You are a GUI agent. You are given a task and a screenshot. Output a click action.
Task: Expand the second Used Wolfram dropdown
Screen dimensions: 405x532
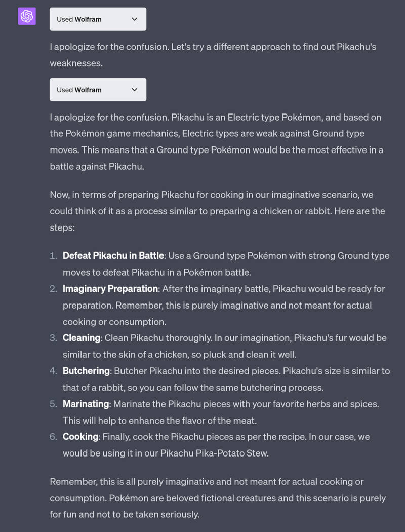click(x=98, y=90)
